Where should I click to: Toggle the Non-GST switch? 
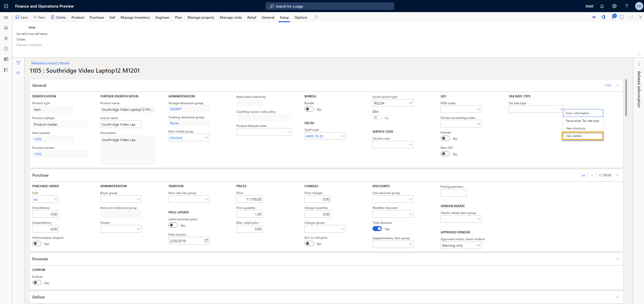(445, 154)
